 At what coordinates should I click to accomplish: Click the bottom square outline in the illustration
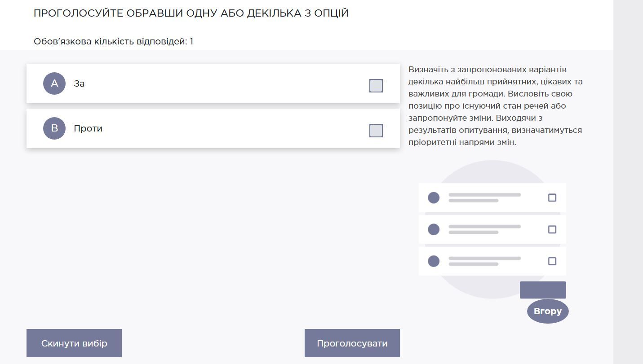click(x=552, y=260)
